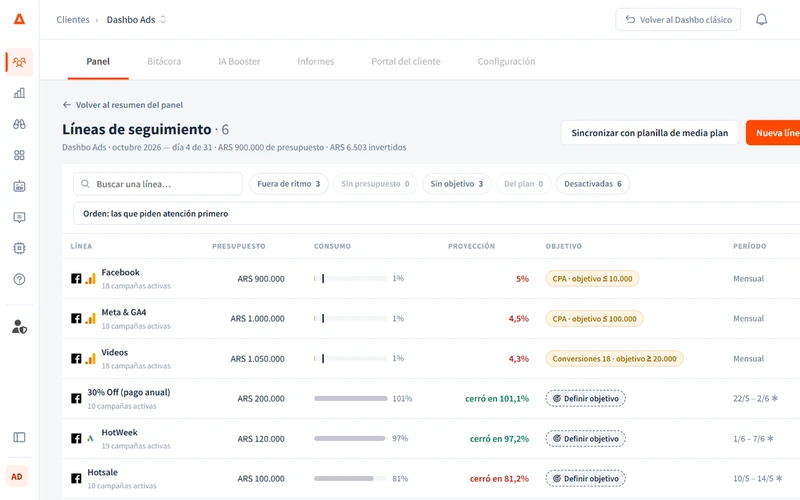Open the binoculars sidebar icon
Viewport: 800px width, 500px height.
coord(19,124)
